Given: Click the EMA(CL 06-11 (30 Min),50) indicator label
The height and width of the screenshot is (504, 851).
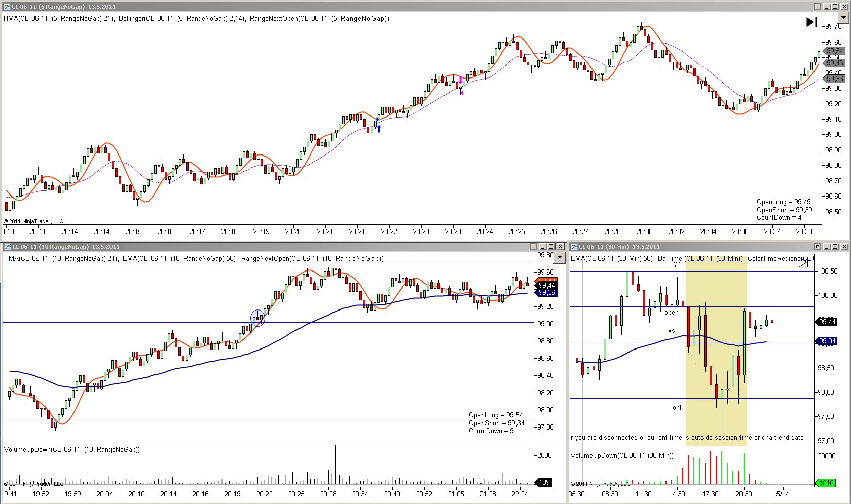Looking at the screenshot, I should click(612, 258).
